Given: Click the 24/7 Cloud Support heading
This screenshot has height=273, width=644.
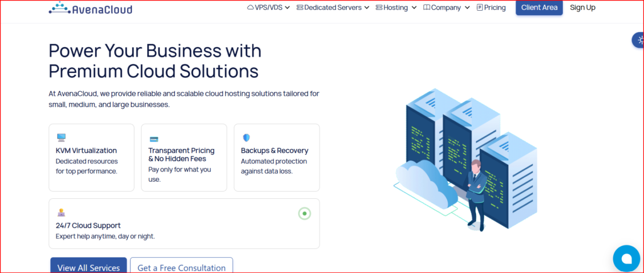Looking at the screenshot, I should [x=88, y=225].
